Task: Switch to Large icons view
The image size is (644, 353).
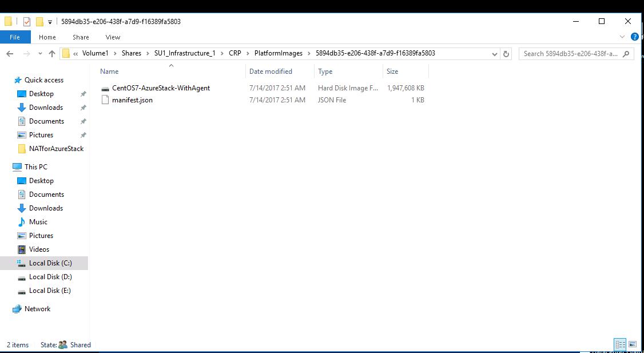Action: (x=632, y=344)
